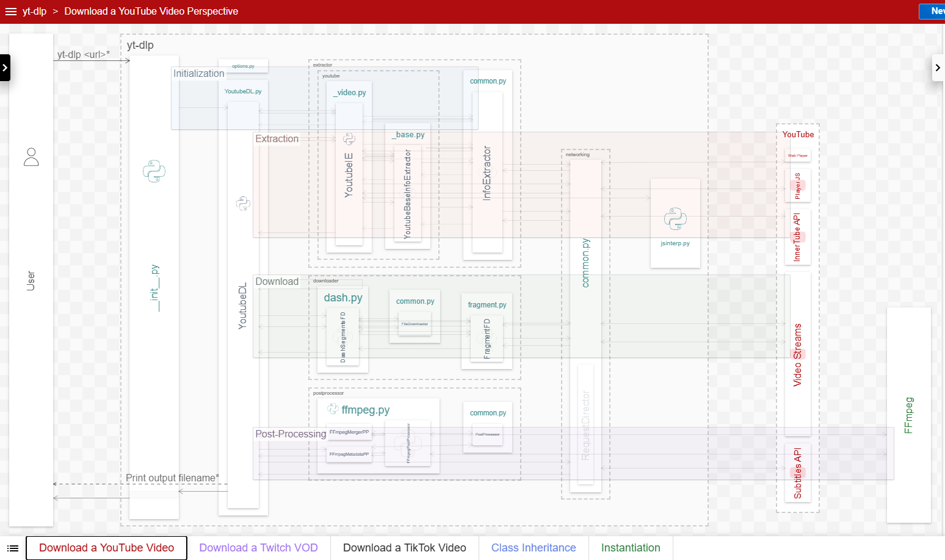Open the Class Inheritance tab
The height and width of the screenshot is (560, 945).
534,548
